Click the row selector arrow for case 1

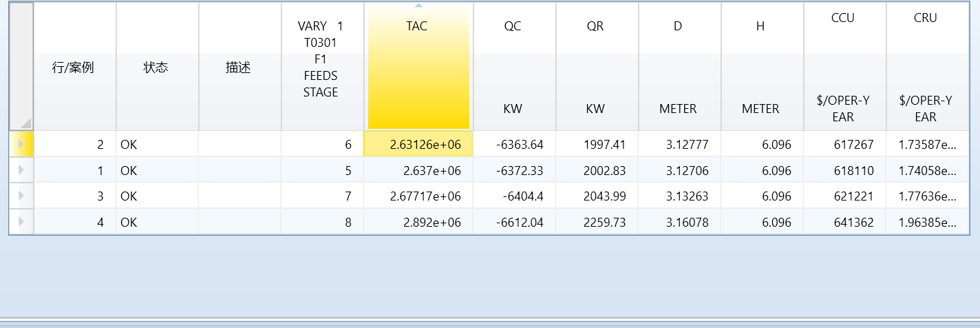point(21,170)
